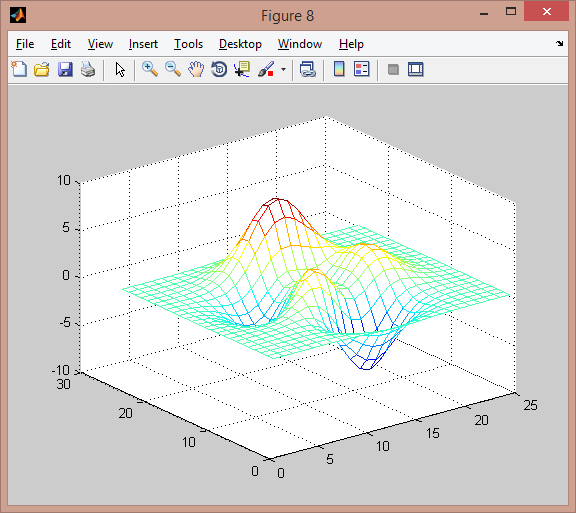Viewport: 576px width, 513px height.
Task: Open the Desktop menu
Action: tap(240, 44)
